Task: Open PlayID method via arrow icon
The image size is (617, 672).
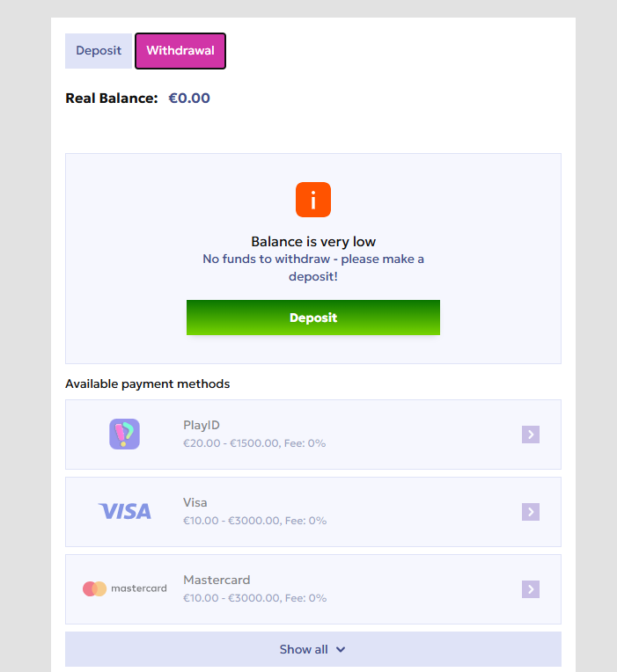Action: (530, 435)
